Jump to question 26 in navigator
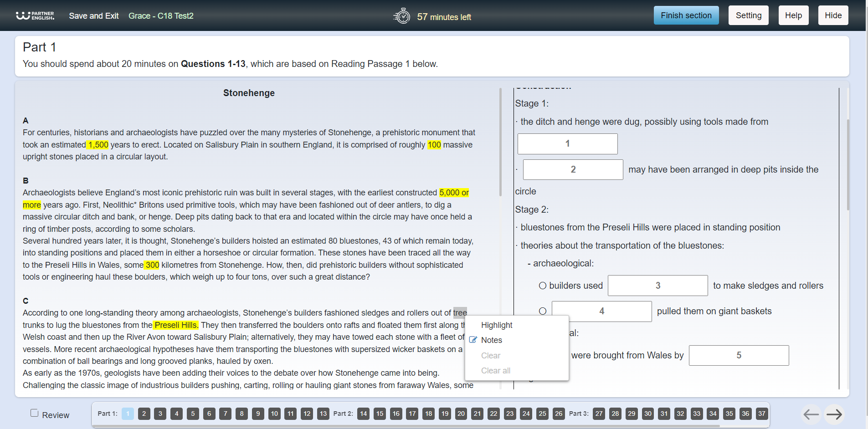The height and width of the screenshot is (429, 868). [x=559, y=414]
